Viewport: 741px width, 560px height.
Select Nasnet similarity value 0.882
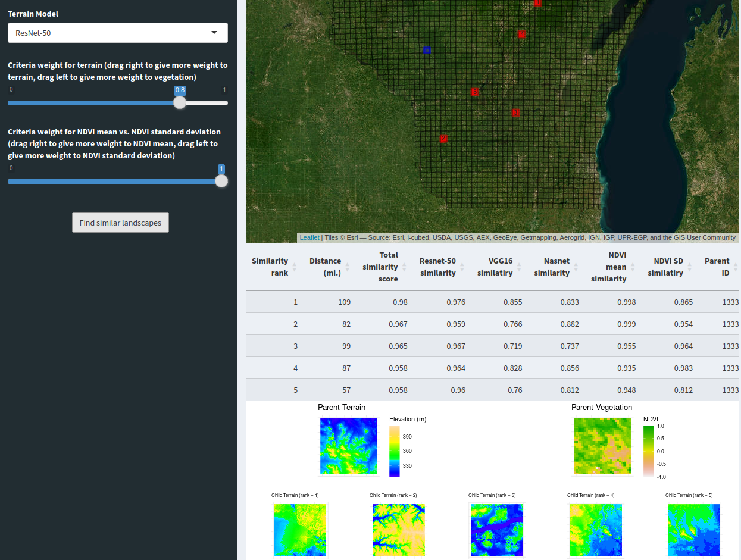click(570, 324)
